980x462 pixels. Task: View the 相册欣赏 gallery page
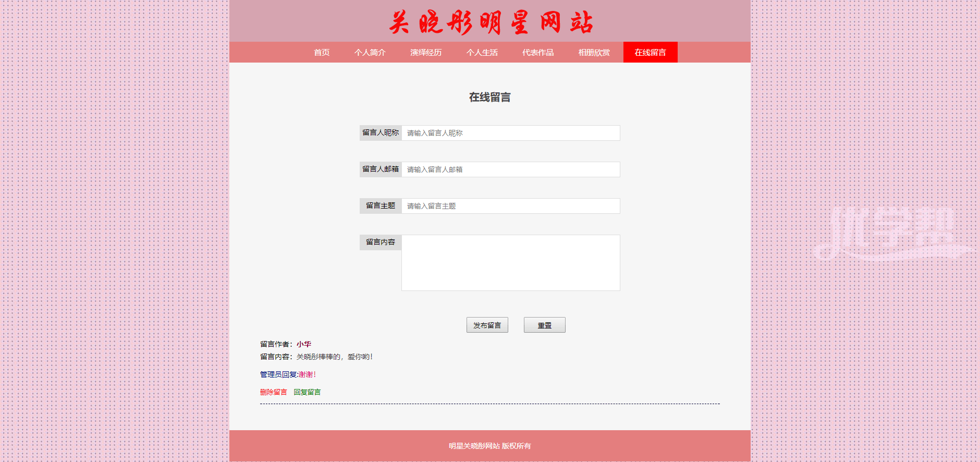[x=594, y=52]
